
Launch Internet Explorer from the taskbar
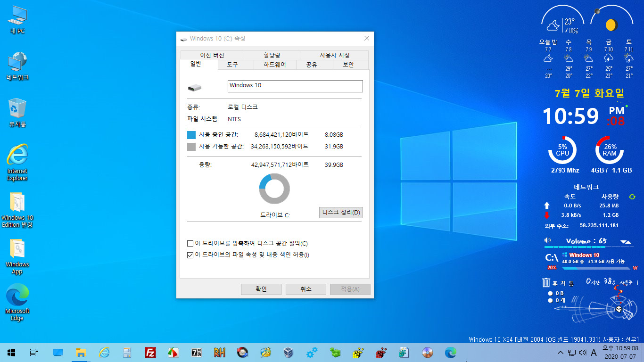click(x=104, y=352)
